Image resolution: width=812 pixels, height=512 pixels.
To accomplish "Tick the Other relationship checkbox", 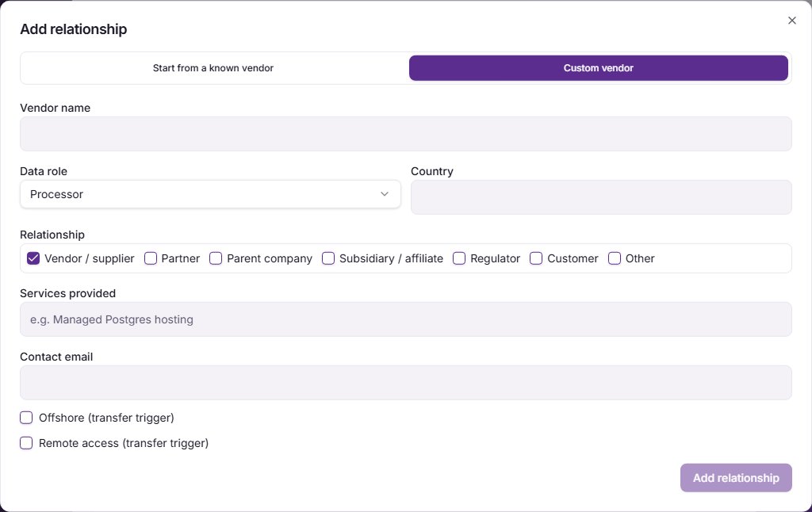I will (615, 258).
